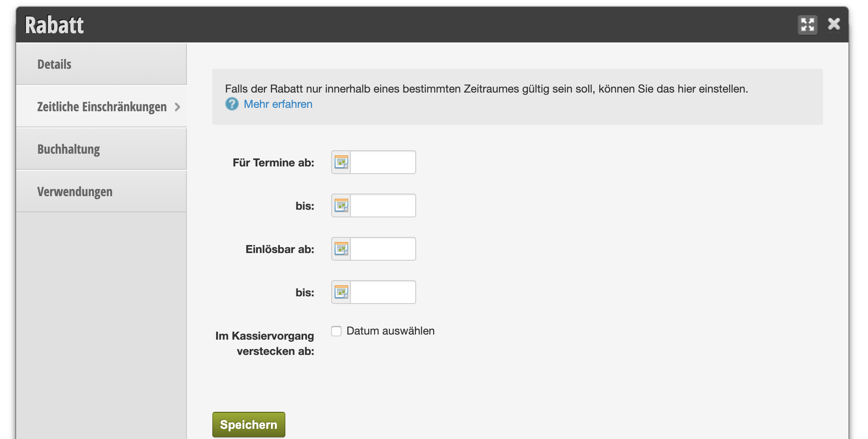This screenshot has width=868, height=439.
Task: Open the Buchhaltung tab
Action: click(68, 149)
